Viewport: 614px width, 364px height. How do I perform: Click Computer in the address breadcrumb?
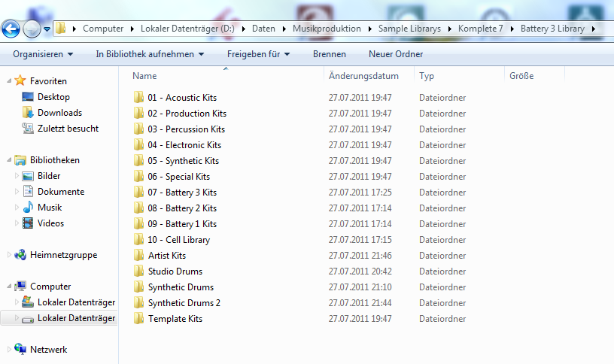point(103,29)
